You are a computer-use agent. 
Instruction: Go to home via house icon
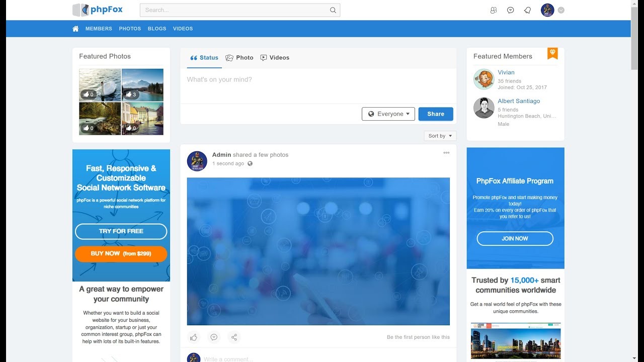75,29
